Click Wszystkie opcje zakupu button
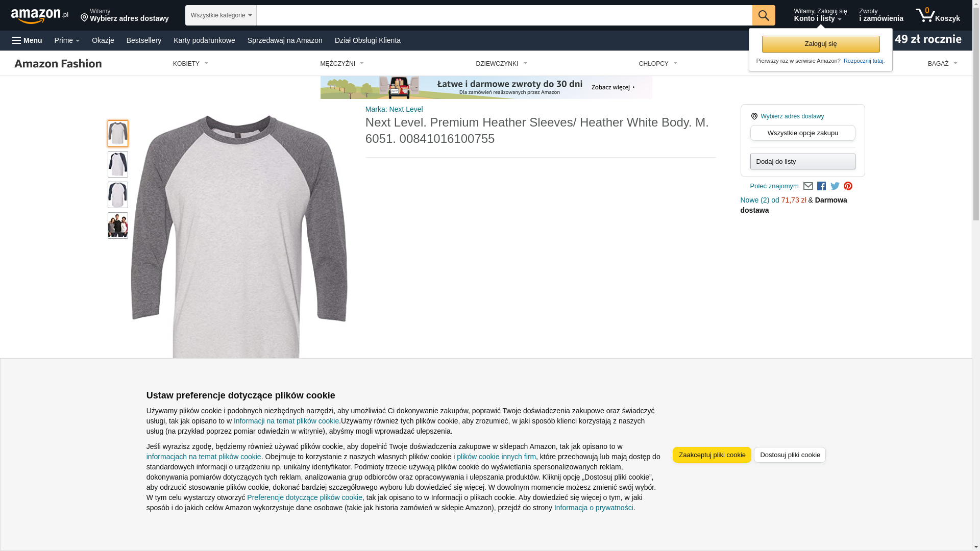The image size is (980, 551). 802,133
